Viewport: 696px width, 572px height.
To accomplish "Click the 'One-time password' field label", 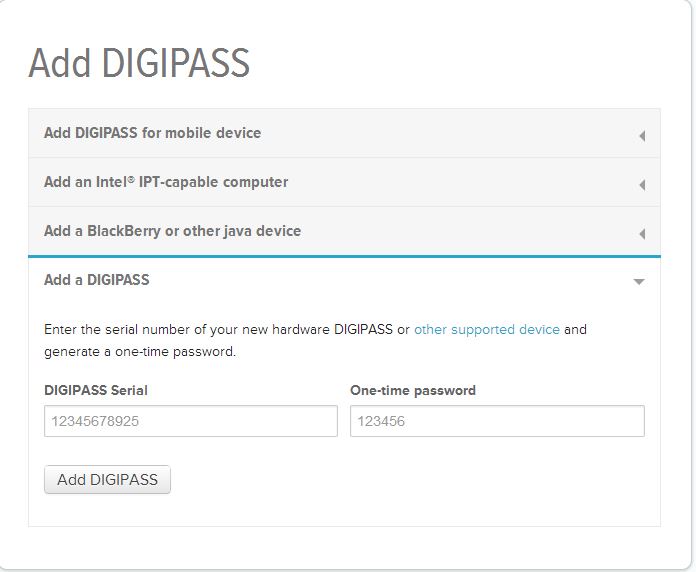I will click(x=412, y=390).
